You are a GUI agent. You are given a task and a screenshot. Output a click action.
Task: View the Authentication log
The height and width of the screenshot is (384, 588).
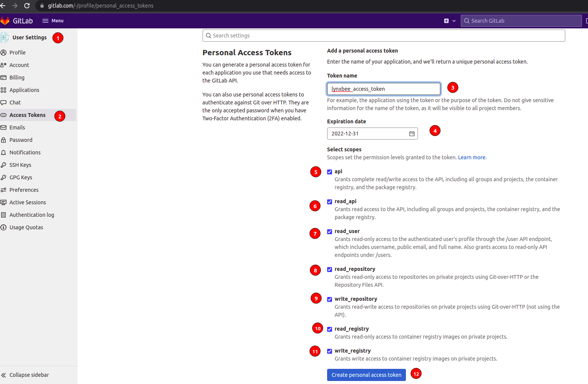[x=32, y=215]
